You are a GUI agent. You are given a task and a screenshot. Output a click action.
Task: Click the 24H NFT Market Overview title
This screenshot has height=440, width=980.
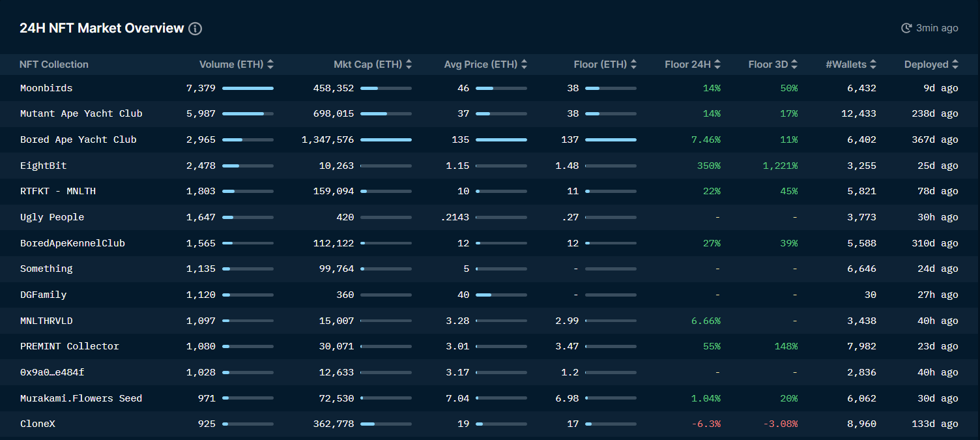(x=102, y=28)
